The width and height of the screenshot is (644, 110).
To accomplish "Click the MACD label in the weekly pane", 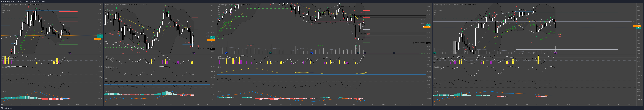I will click(107, 92).
